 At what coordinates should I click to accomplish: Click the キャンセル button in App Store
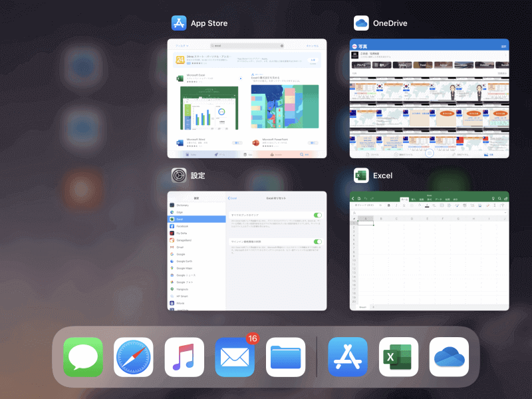tap(313, 46)
